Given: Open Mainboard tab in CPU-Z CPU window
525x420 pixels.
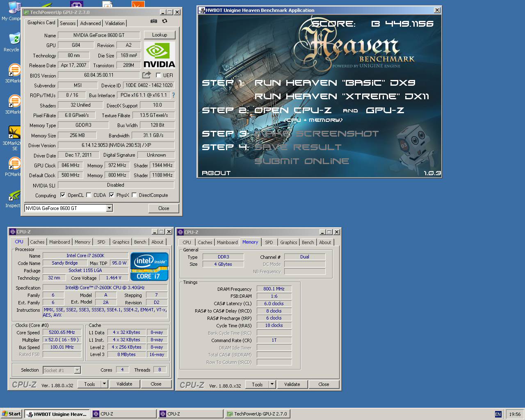Looking at the screenshot, I should pos(59,242).
